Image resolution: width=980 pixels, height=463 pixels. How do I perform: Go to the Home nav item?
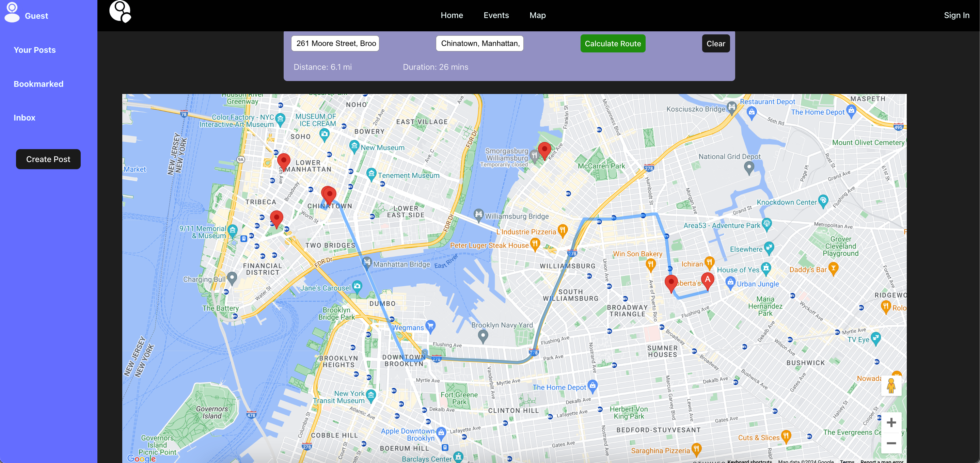coord(452,15)
